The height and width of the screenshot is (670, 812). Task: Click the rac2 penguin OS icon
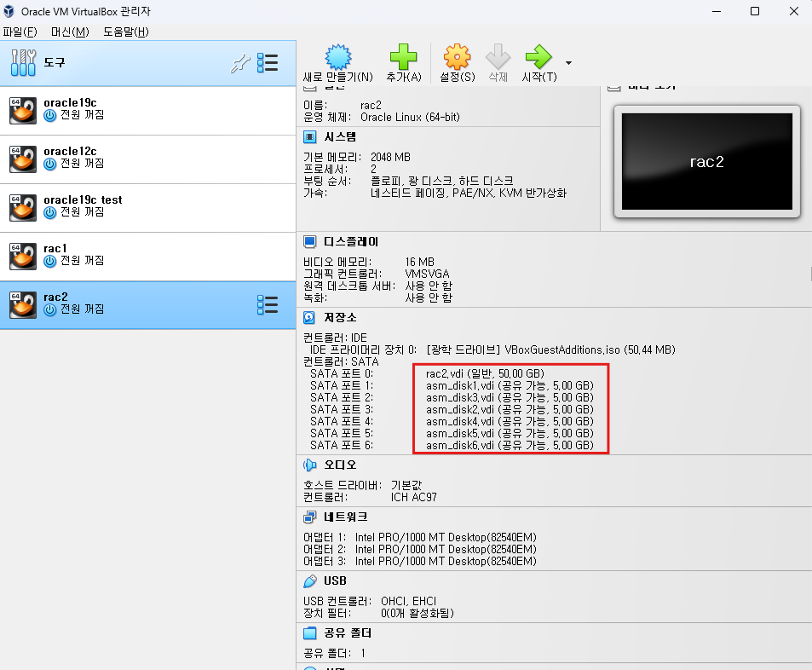click(23, 305)
